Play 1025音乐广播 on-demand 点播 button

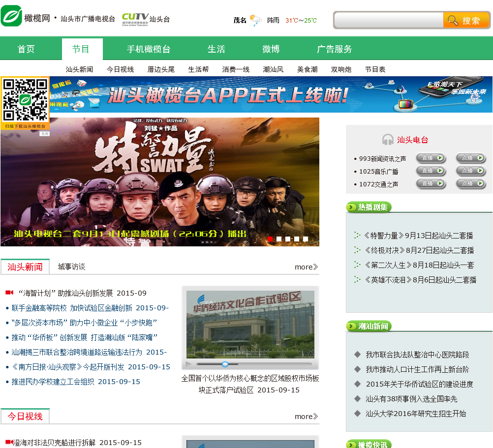coord(471,171)
